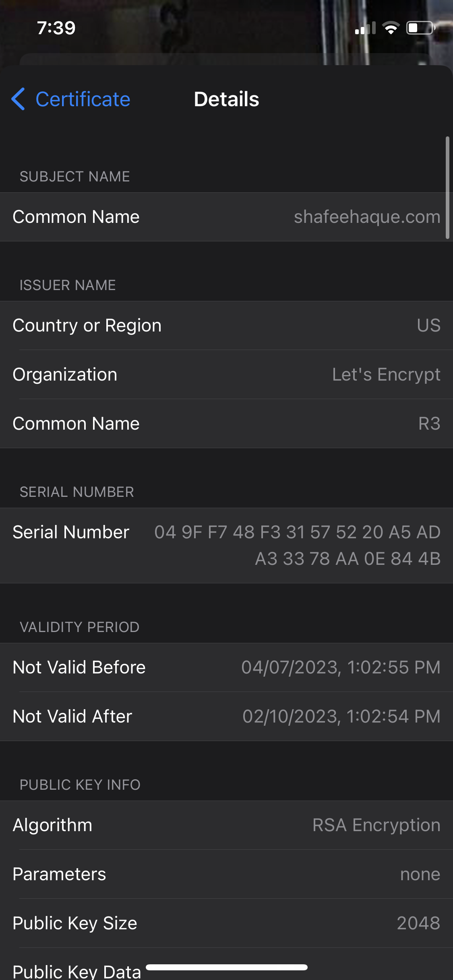Go back to Certificate screen
Viewport: 453px width, 980px height.
(x=83, y=99)
